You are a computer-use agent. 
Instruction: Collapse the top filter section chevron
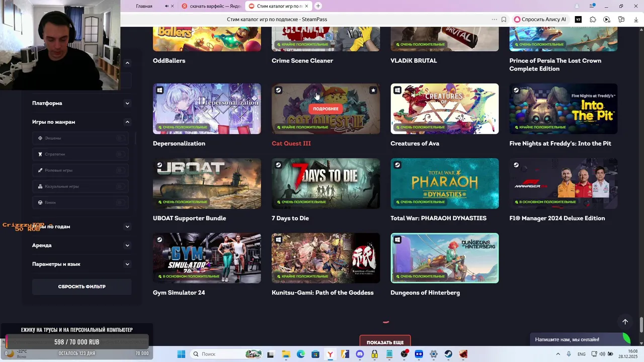127,63
